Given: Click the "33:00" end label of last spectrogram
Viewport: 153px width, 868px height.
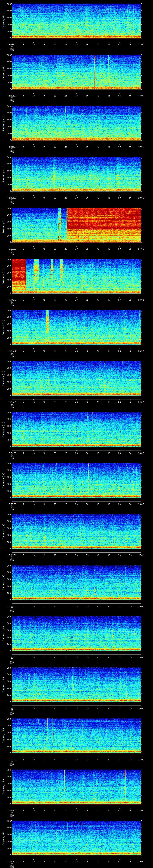Looking at the screenshot, I should 141,861.
